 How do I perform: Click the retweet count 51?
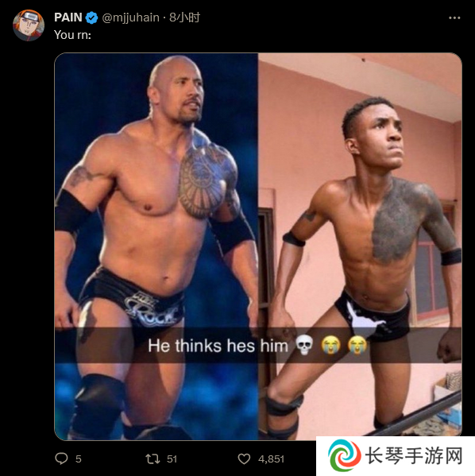click(x=172, y=459)
